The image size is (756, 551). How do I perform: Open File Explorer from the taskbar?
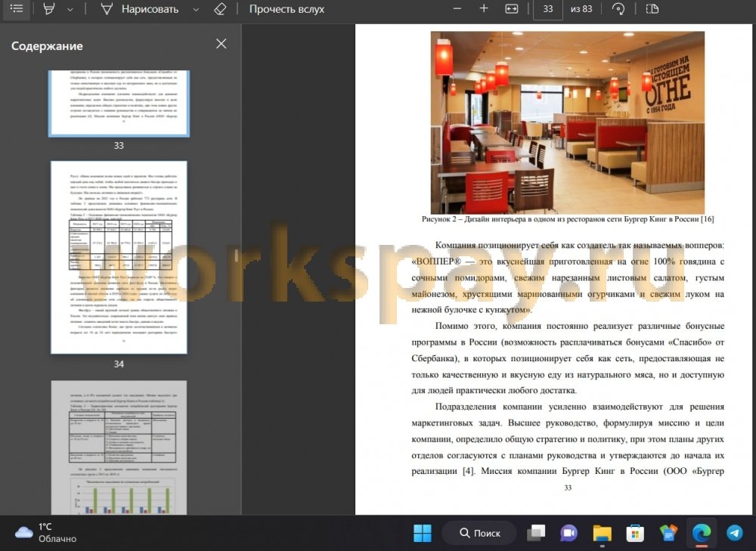[x=603, y=533]
